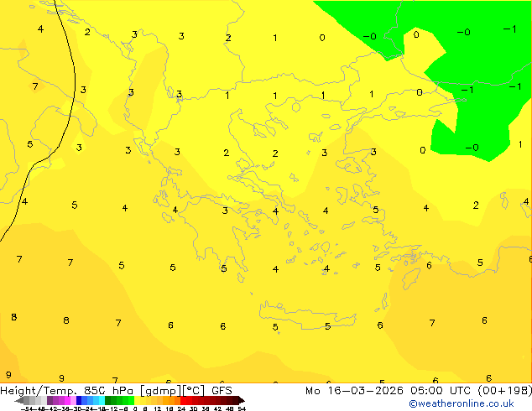Click the Mo 16-03-2026 date text
This screenshot has width=532, height=411.
click(x=354, y=391)
